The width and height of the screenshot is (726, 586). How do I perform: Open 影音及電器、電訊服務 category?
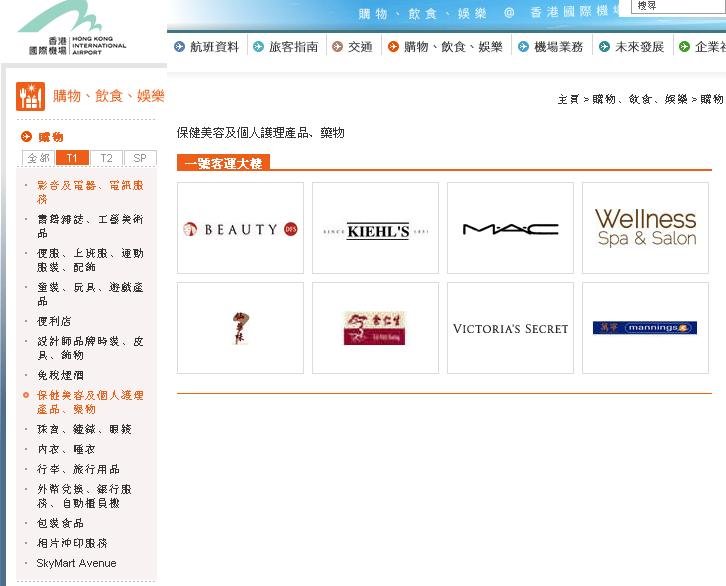click(x=90, y=192)
